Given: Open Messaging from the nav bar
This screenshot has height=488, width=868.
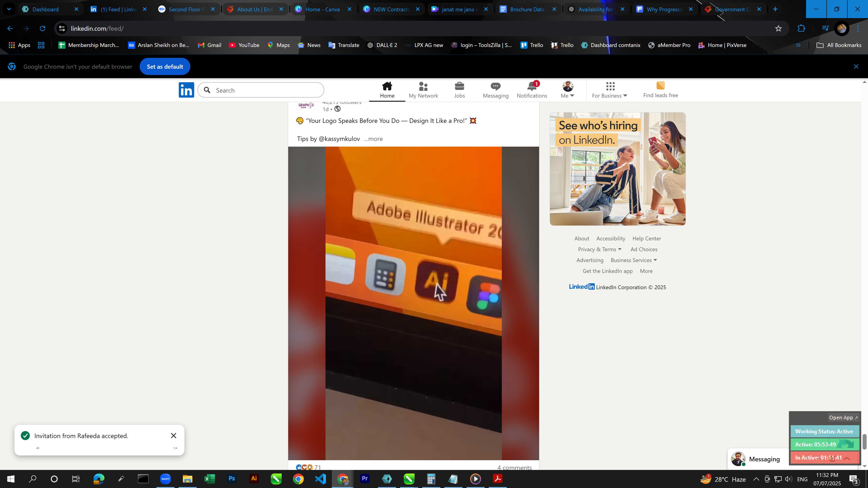Looking at the screenshot, I should (x=495, y=90).
